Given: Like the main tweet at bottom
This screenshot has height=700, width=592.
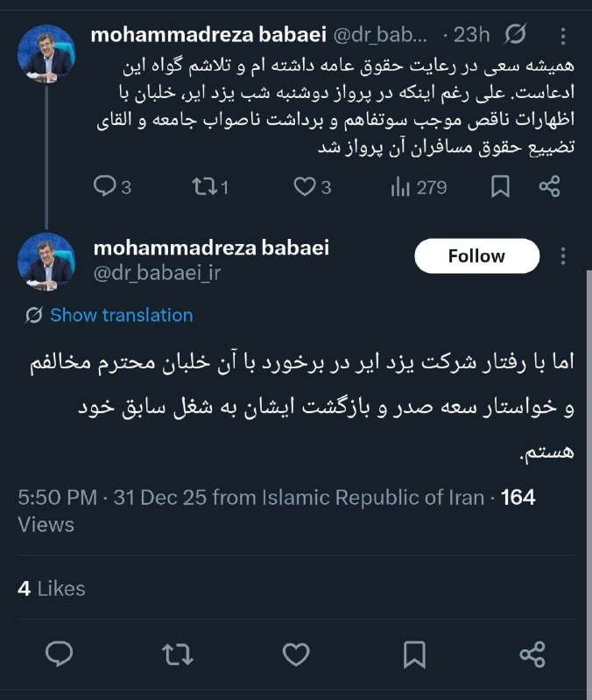Looking at the screenshot, I should (x=297, y=654).
